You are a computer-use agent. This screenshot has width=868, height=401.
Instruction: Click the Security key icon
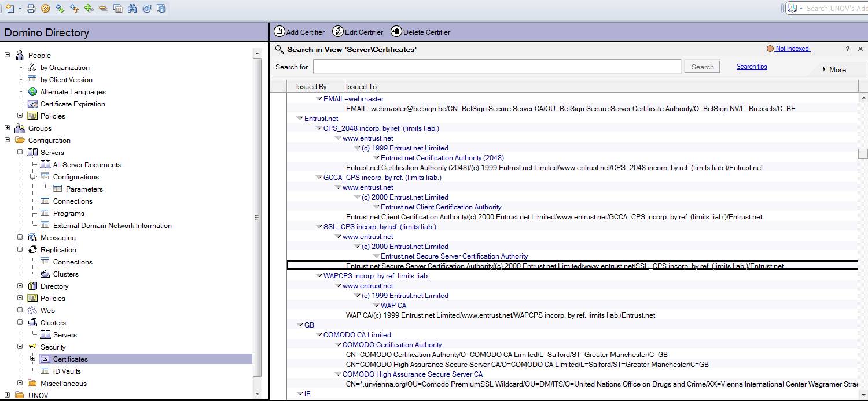[x=32, y=347]
